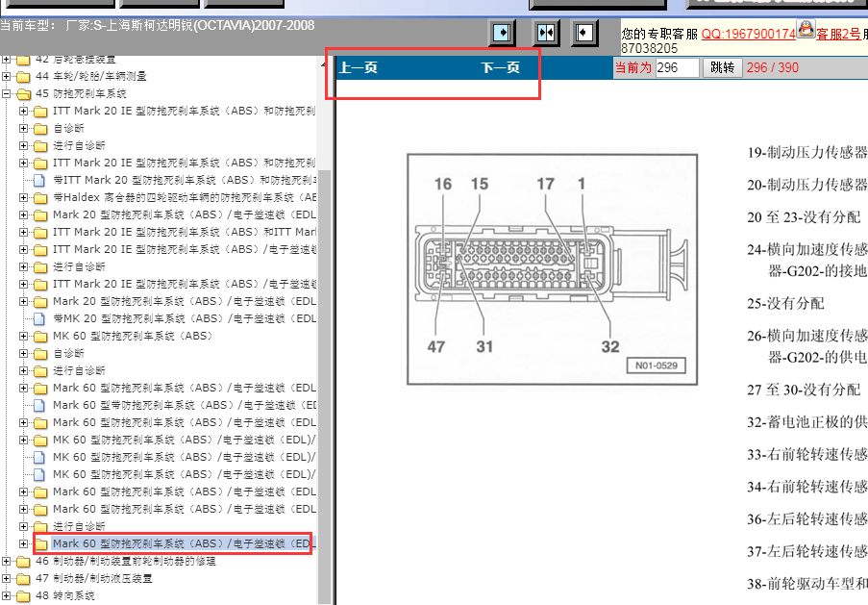Select the 48 转向系统 chapter label

65,596
